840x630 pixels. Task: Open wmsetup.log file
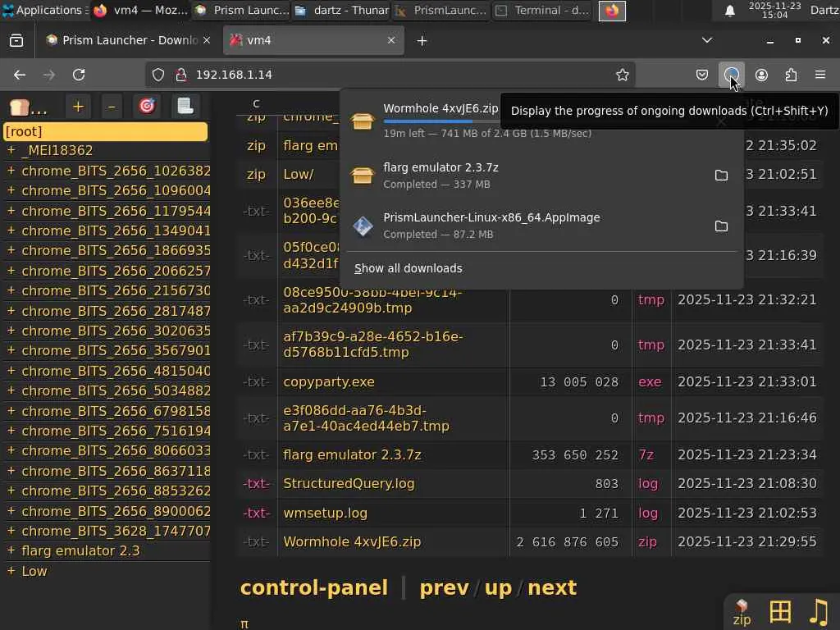pyautogui.click(x=325, y=514)
